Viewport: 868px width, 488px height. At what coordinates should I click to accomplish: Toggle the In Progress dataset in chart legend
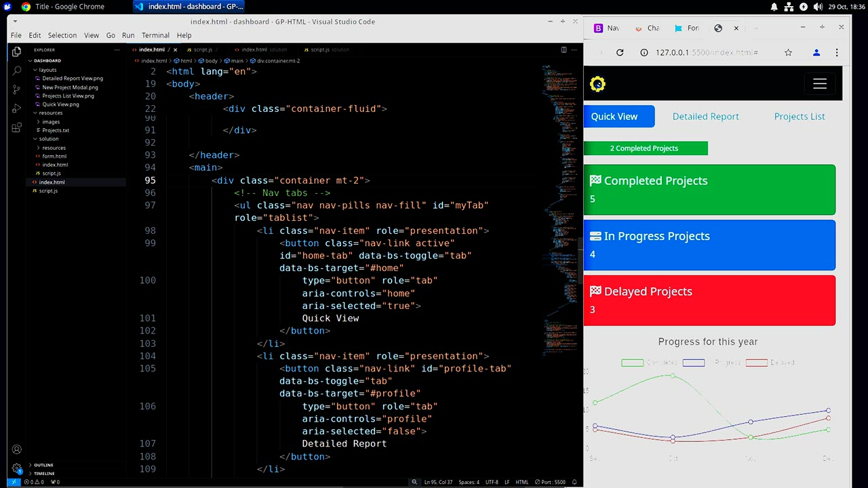[712, 363]
